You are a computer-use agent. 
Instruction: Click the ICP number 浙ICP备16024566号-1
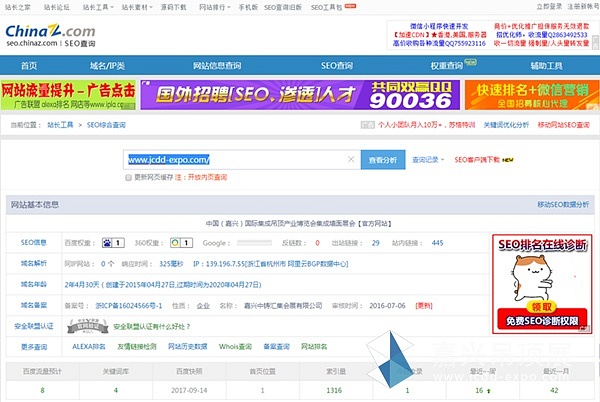129,306
